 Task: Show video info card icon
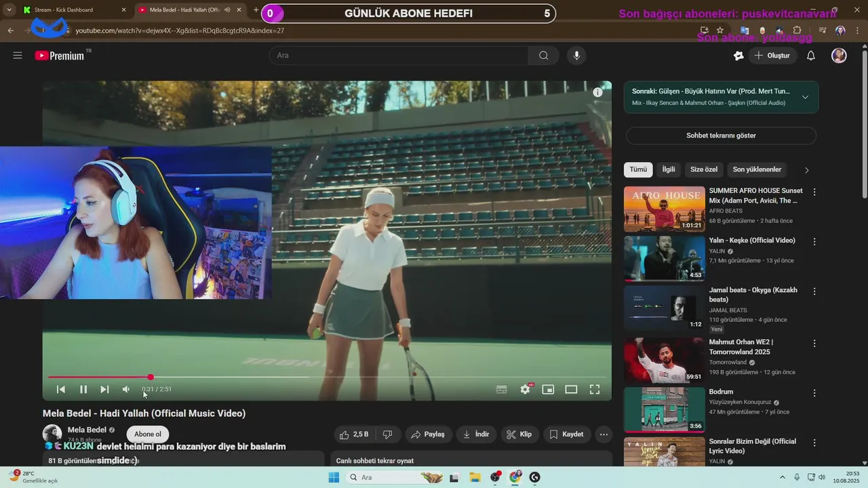click(597, 92)
